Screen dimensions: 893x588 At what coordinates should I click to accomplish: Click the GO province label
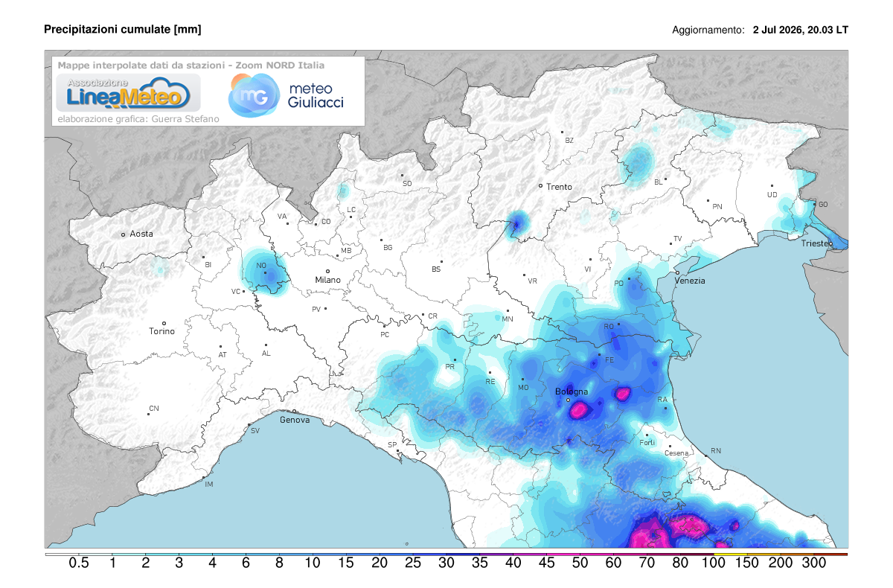pos(823,204)
